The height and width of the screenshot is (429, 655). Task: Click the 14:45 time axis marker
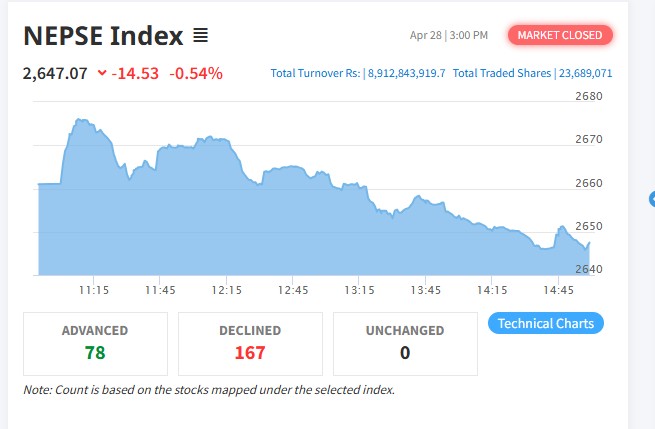pos(559,290)
